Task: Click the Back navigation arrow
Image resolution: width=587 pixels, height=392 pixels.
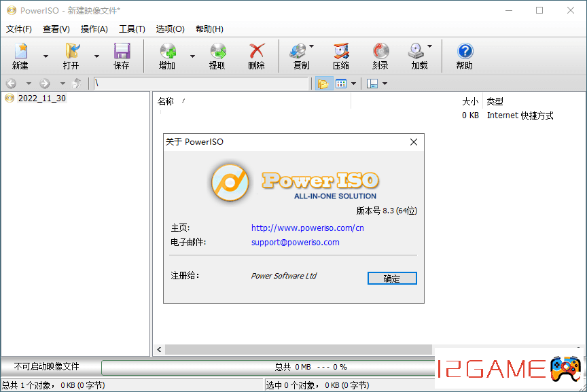Action: (x=12, y=84)
